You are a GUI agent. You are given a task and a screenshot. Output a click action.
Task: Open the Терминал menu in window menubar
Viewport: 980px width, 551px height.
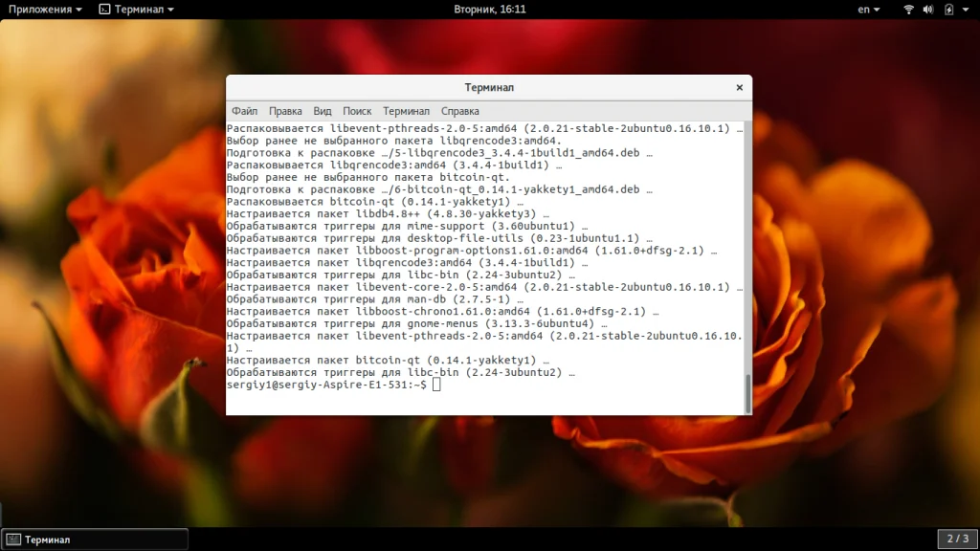click(x=406, y=111)
